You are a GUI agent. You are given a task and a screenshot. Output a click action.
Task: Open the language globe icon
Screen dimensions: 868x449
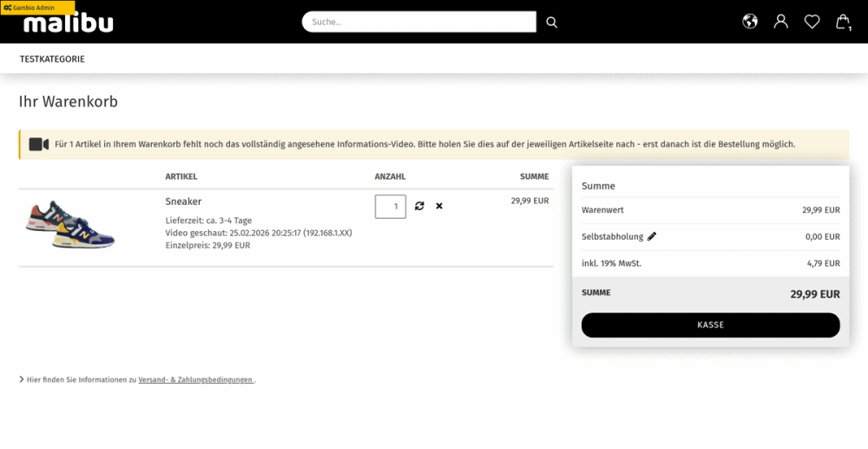point(750,22)
